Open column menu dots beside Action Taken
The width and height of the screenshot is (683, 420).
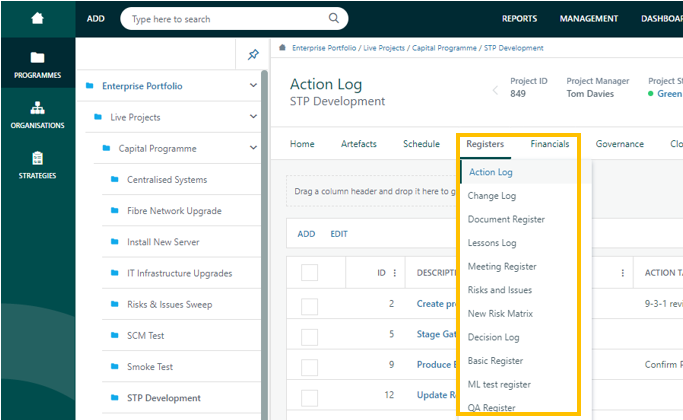tap(622, 273)
